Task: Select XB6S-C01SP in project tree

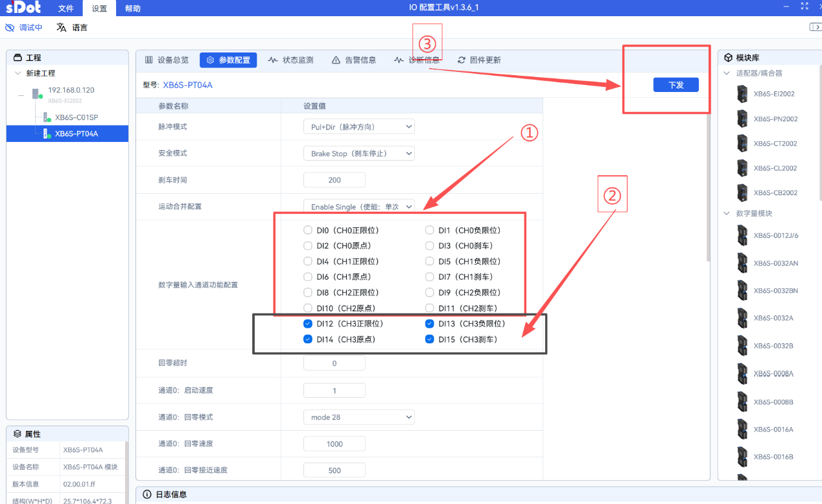Action: [x=76, y=117]
